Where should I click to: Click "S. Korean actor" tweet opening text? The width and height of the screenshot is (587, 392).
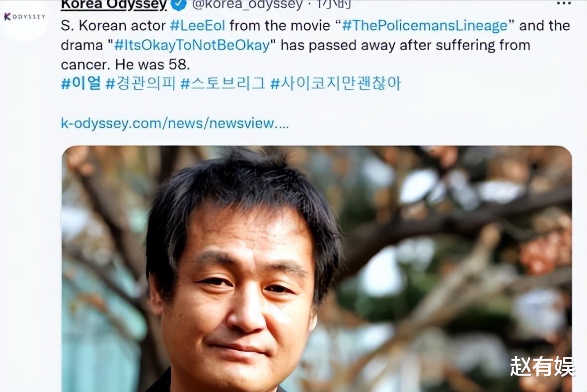click(113, 25)
